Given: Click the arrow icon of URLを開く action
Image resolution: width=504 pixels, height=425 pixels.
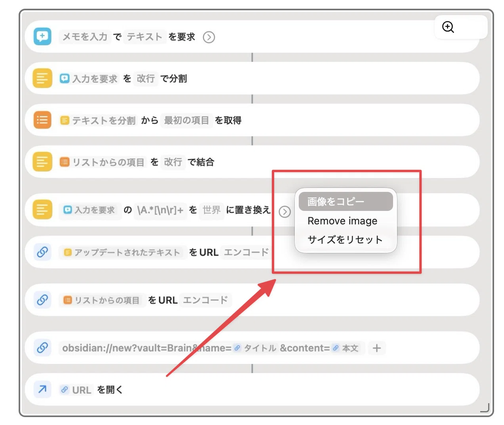Looking at the screenshot, I should [x=42, y=389].
